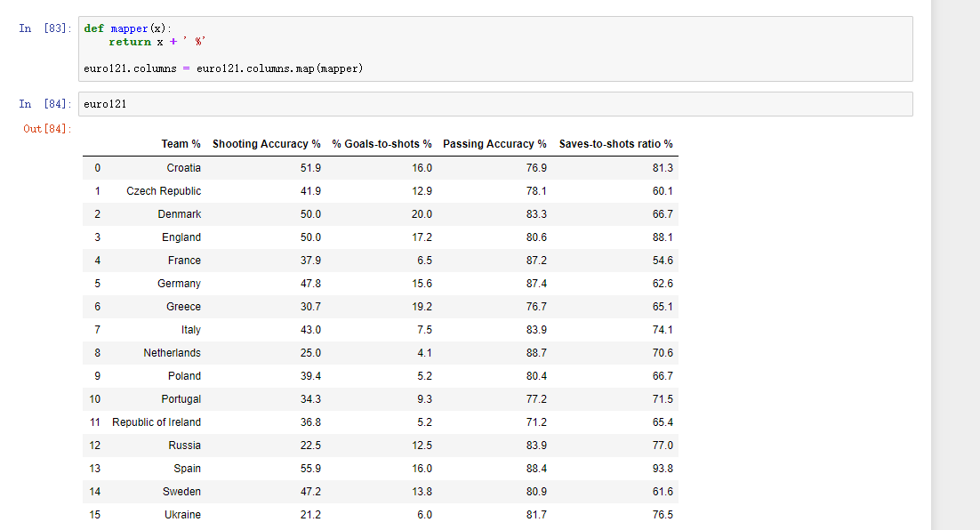Select the Italy team cell
The height and width of the screenshot is (530, 980).
coord(191,330)
